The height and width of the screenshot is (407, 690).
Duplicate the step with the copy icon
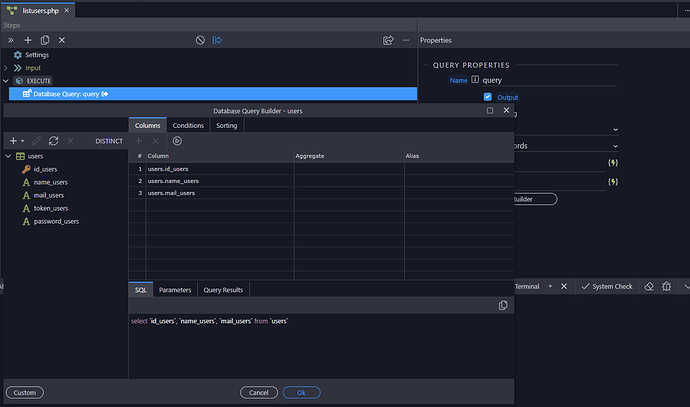45,40
